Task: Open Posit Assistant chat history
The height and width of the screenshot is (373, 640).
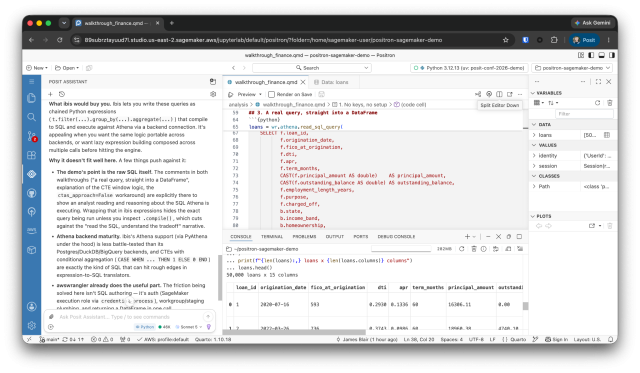Action: tap(62, 94)
